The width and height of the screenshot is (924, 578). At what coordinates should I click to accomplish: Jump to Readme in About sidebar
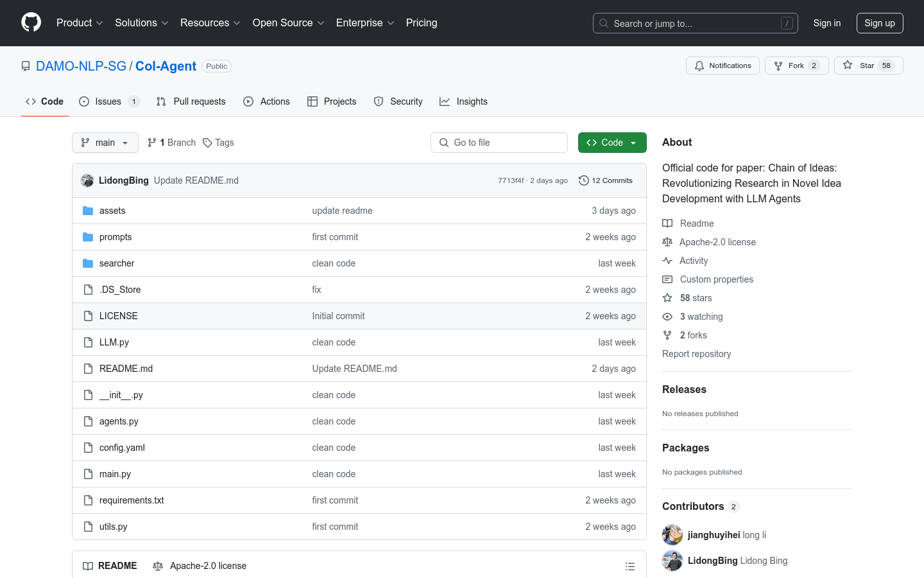point(689,223)
